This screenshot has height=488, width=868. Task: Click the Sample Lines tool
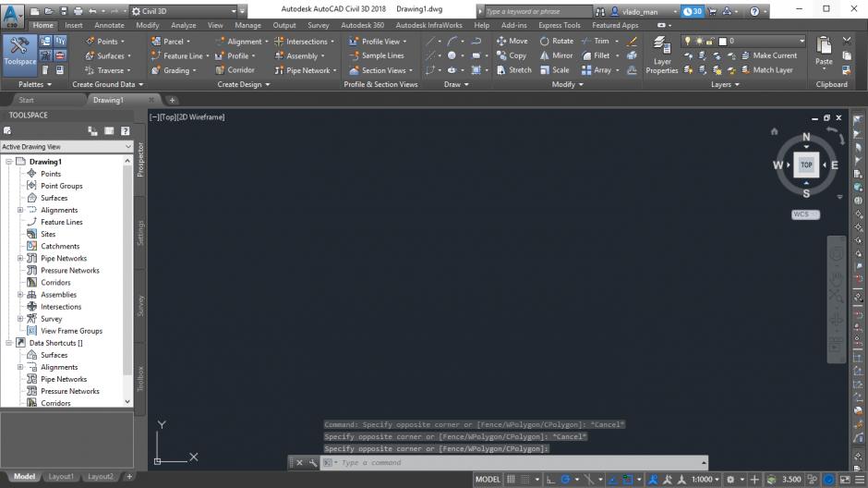tap(377, 56)
